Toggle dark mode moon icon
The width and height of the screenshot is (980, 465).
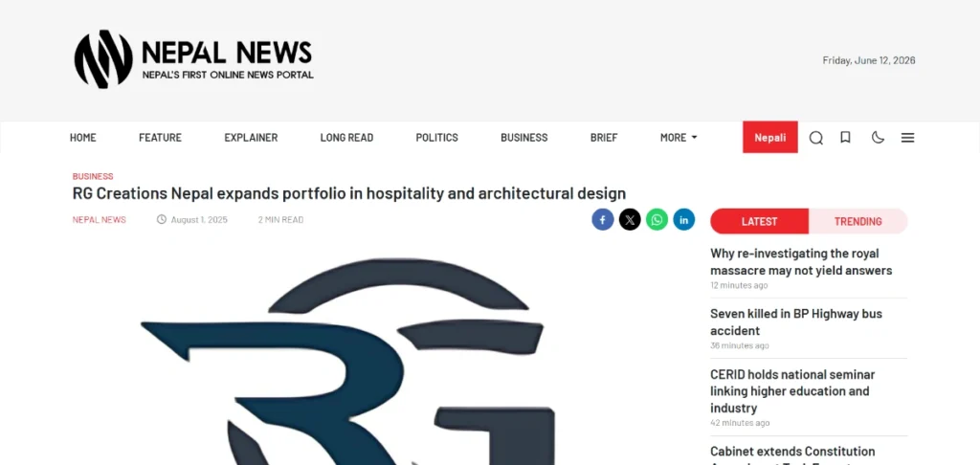(x=879, y=138)
